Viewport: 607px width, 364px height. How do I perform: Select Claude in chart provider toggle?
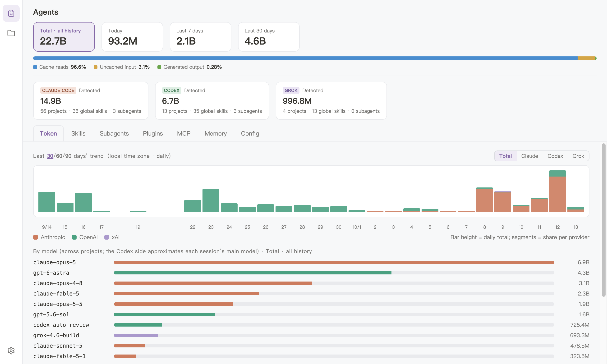point(529,156)
